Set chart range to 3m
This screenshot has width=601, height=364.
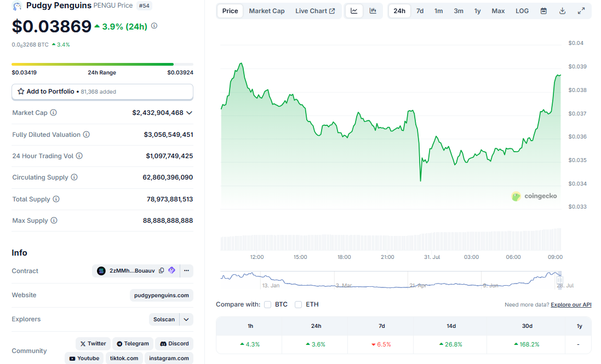[x=459, y=11]
